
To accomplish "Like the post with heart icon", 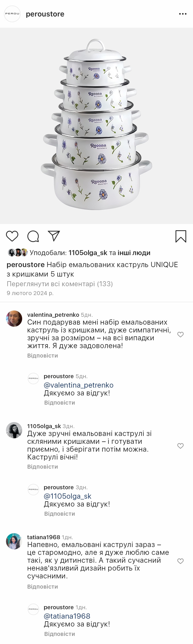I will point(12,236).
